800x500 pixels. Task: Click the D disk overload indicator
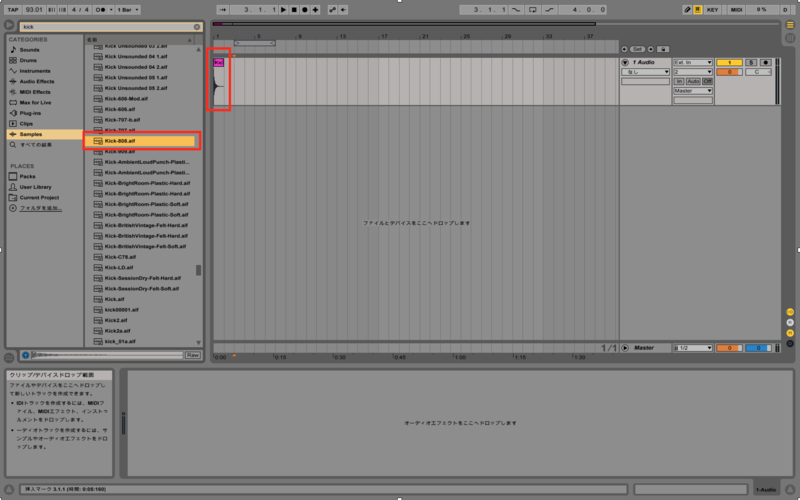pos(785,10)
